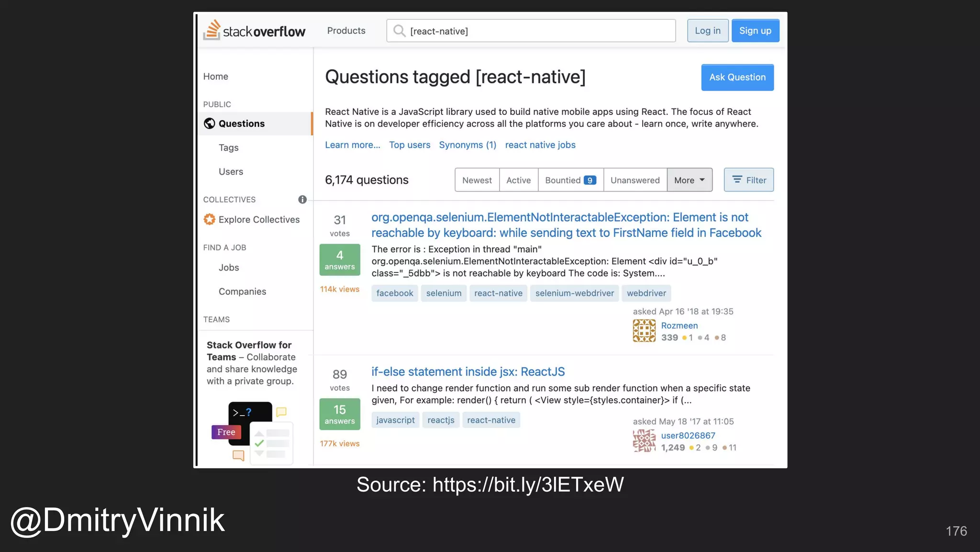The image size is (980, 552).
Task: Click the Teams illustration with Free badge
Action: [x=253, y=432]
